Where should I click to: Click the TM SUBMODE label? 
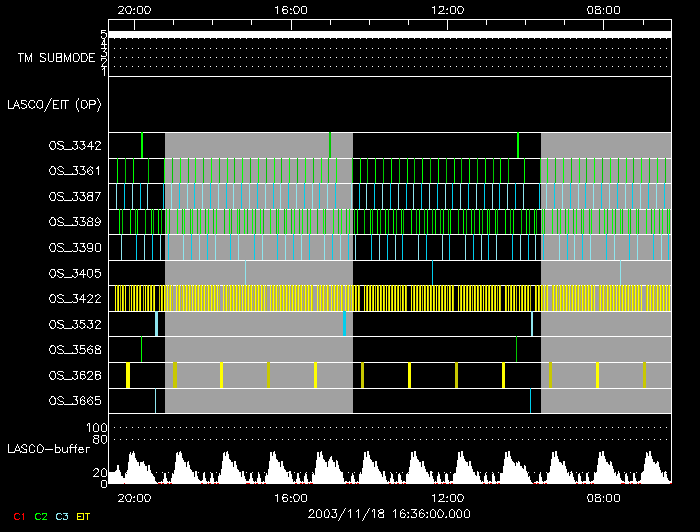pos(56,58)
